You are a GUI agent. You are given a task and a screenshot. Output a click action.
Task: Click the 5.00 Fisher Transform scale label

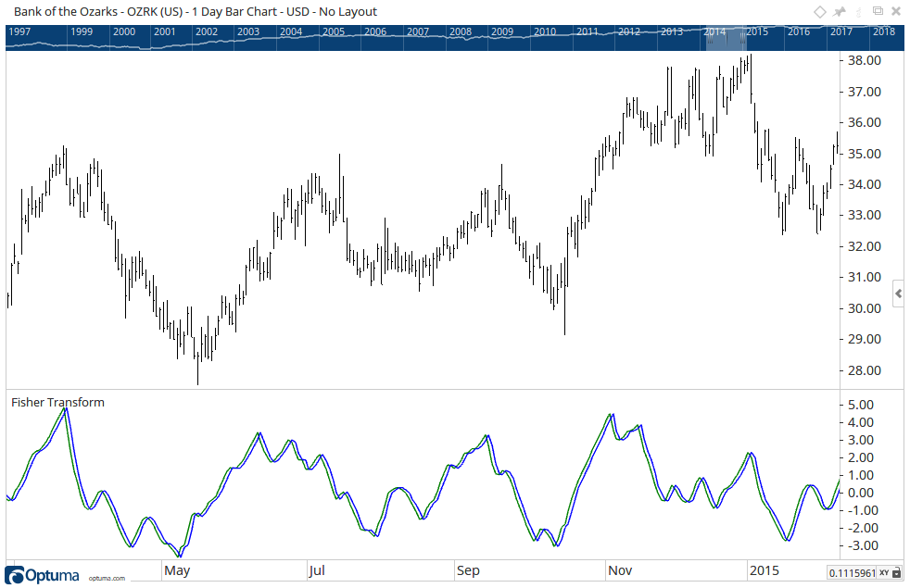[x=861, y=405]
